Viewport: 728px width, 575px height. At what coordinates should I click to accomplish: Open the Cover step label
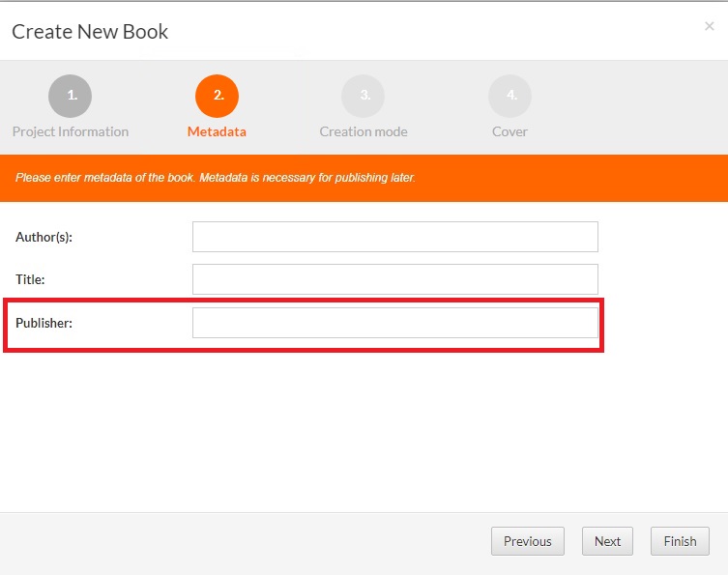click(x=510, y=131)
